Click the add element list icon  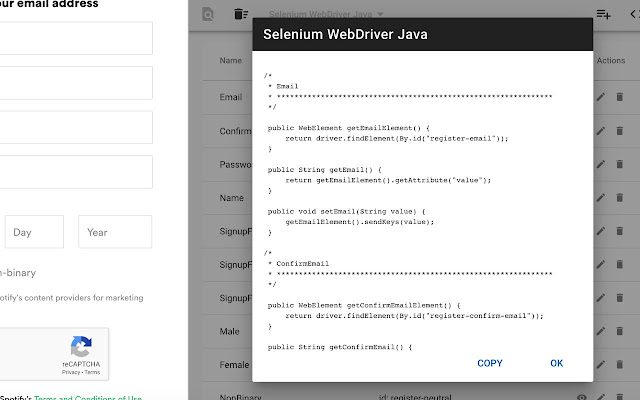coord(603,14)
